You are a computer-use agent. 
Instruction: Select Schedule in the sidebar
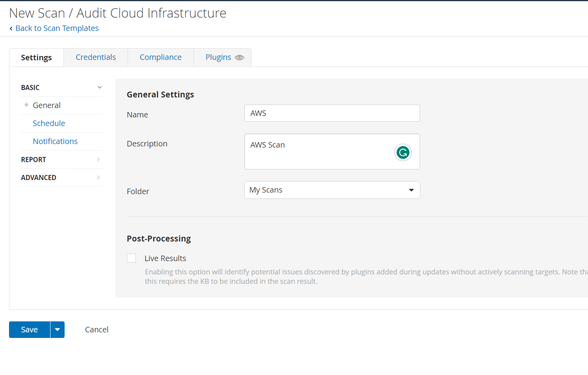coord(49,123)
